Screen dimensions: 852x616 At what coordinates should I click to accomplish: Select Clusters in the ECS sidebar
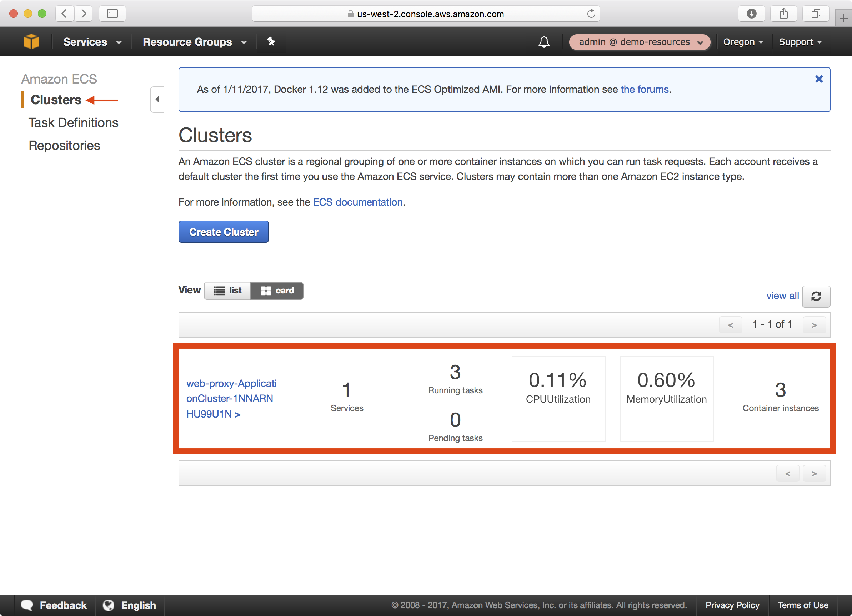click(x=56, y=100)
